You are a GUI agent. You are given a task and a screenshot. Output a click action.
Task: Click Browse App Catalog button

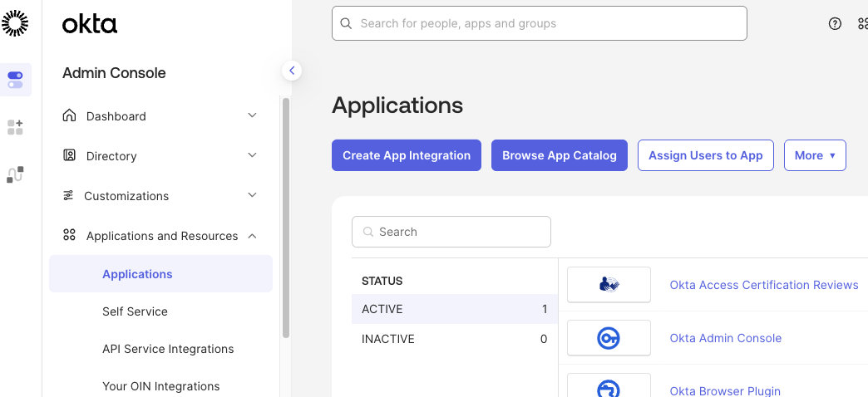559,155
